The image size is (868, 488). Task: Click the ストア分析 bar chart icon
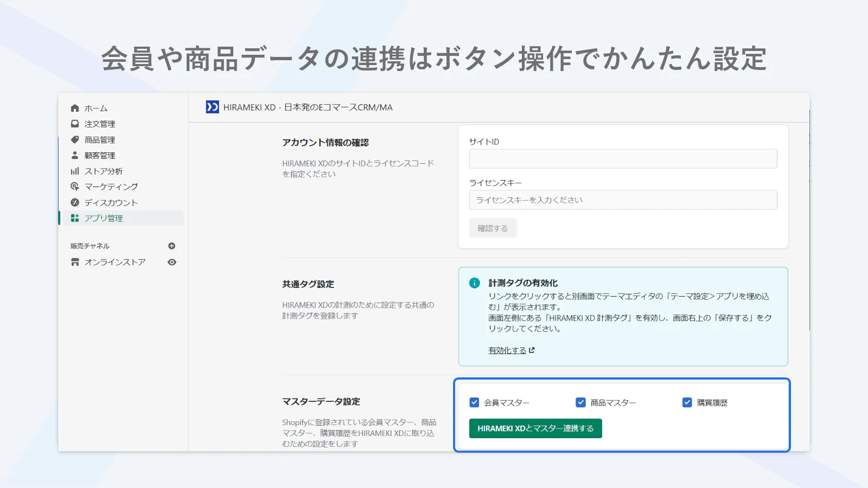click(x=75, y=171)
